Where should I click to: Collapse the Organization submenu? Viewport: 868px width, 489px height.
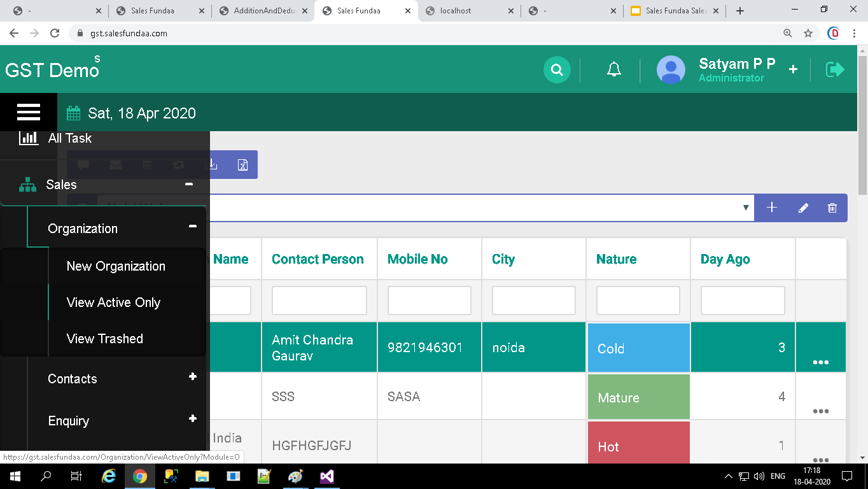(192, 226)
